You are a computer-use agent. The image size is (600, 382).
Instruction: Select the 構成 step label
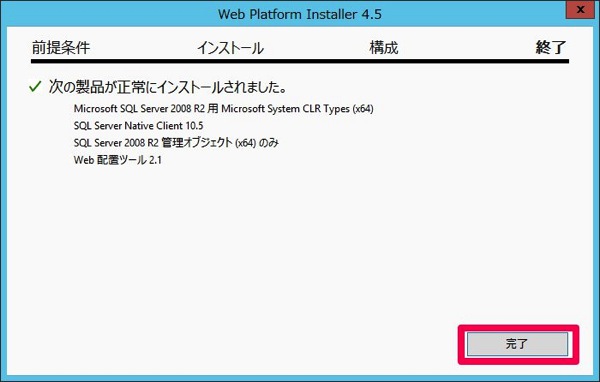384,48
